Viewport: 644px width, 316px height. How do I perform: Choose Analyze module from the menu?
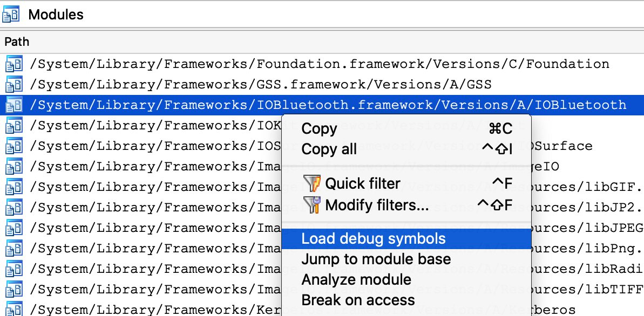click(x=356, y=280)
